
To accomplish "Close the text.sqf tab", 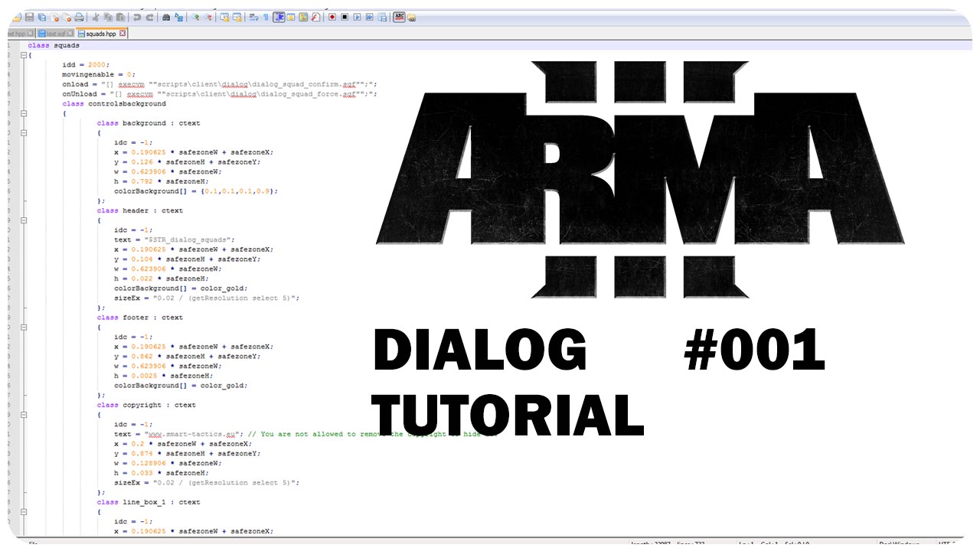I will [x=70, y=34].
